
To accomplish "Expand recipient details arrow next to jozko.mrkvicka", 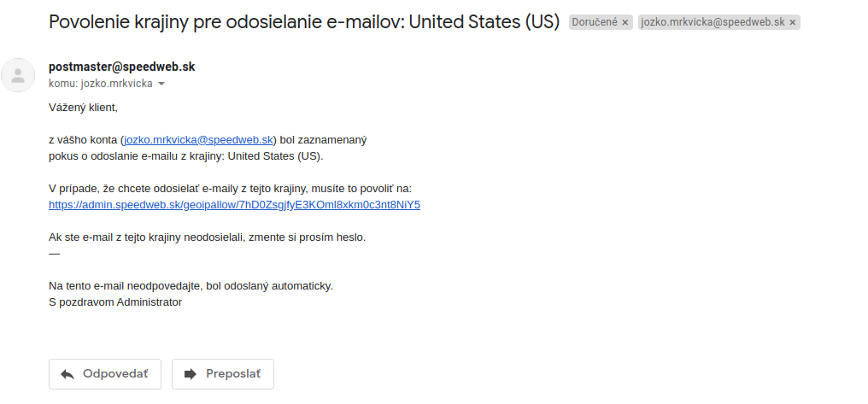I will [x=161, y=84].
